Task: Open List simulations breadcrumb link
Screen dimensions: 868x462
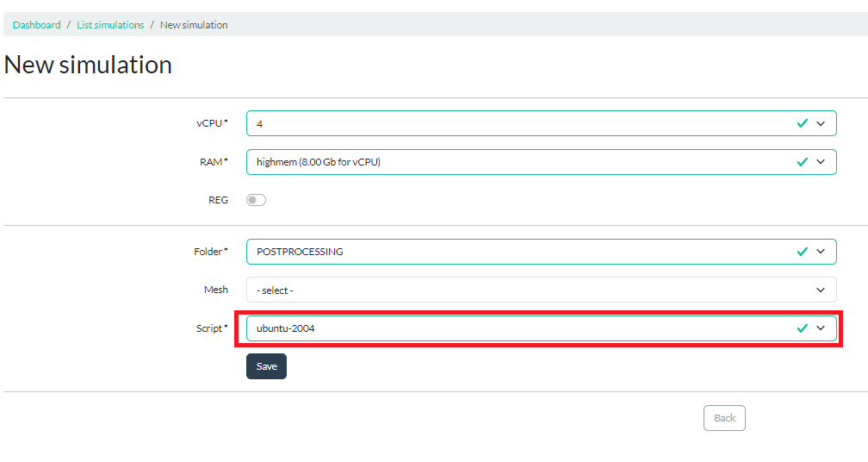Action: (x=110, y=25)
